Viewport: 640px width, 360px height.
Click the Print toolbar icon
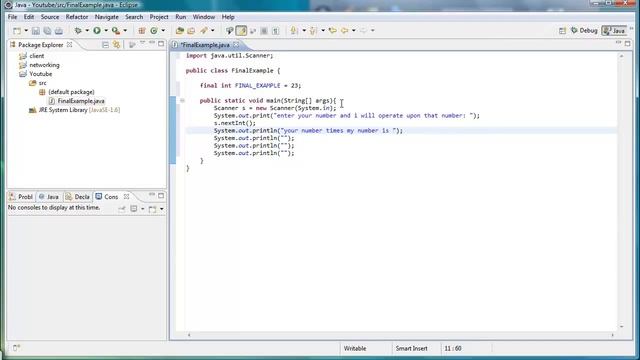click(59, 31)
